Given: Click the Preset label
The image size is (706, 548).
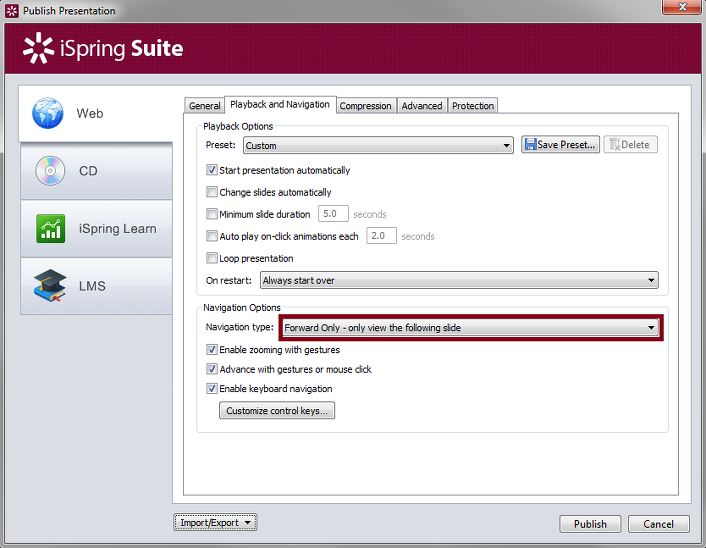Looking at the screenshot, I should click(x=221, y=145).
